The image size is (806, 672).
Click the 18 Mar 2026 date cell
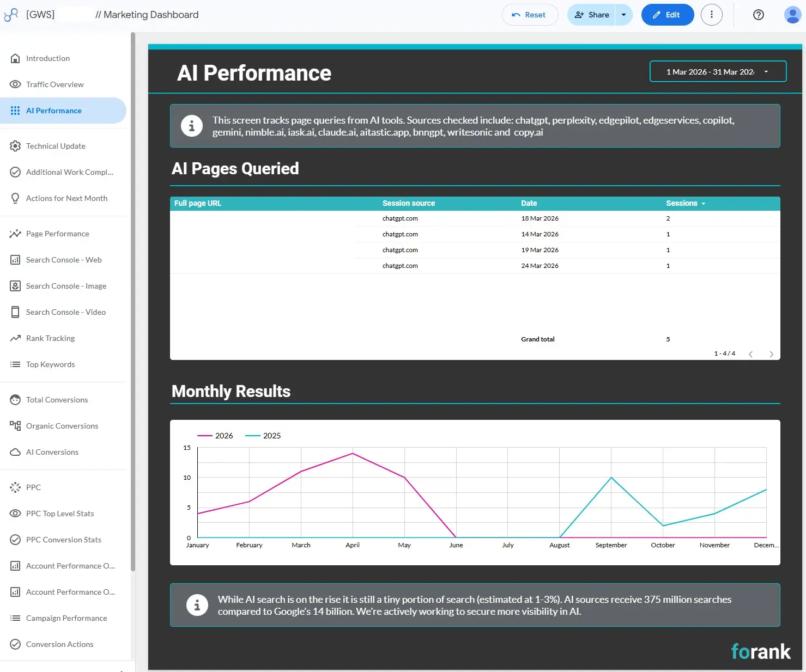pyautogui.click(x=540, y=218)
